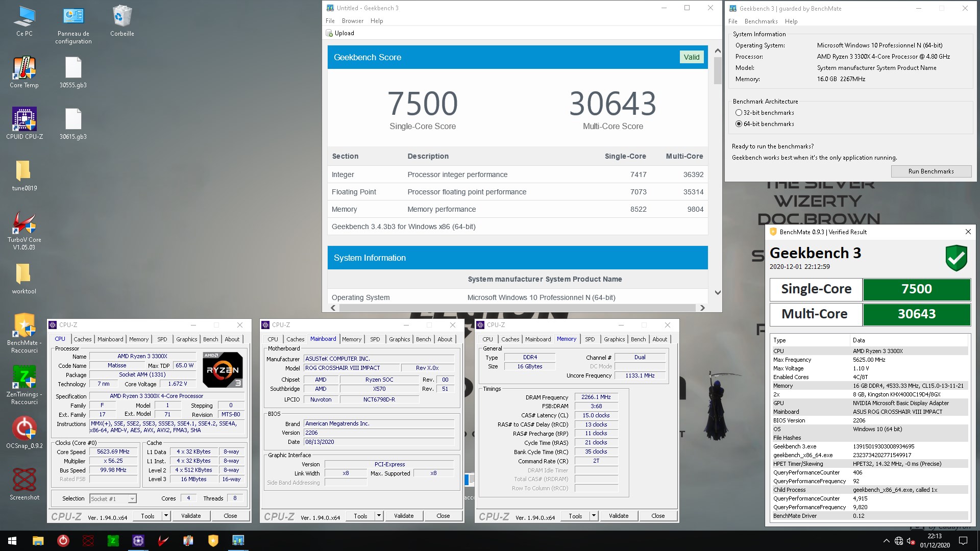Open the notification center icon

pyautogui.click(x=963, y=541)
